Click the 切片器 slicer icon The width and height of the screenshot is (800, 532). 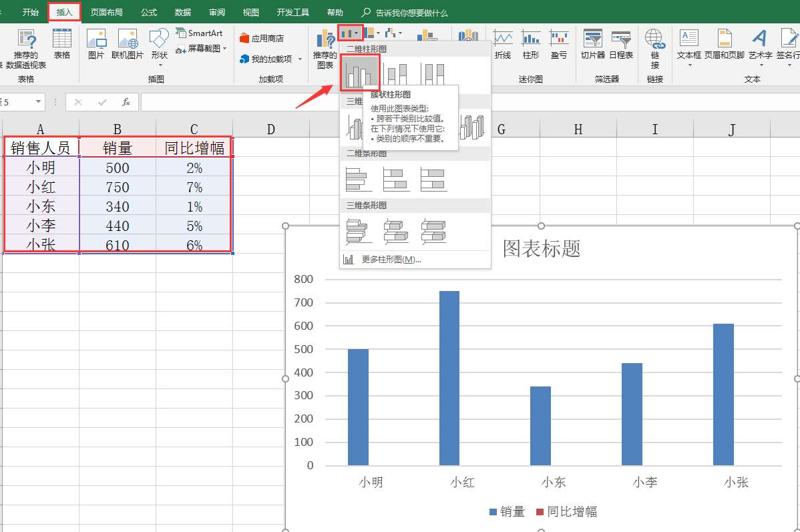(x=593, y=39)
